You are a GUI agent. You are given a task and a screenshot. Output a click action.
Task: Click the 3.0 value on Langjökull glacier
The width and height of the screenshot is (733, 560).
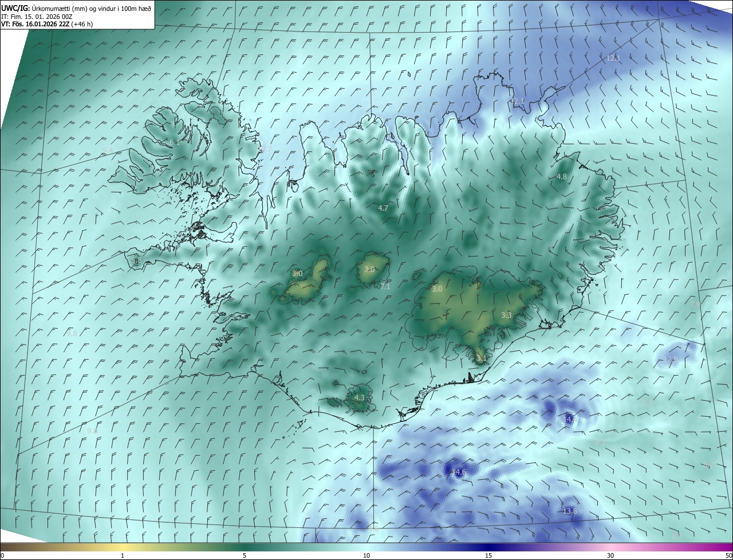coord(297,274)
